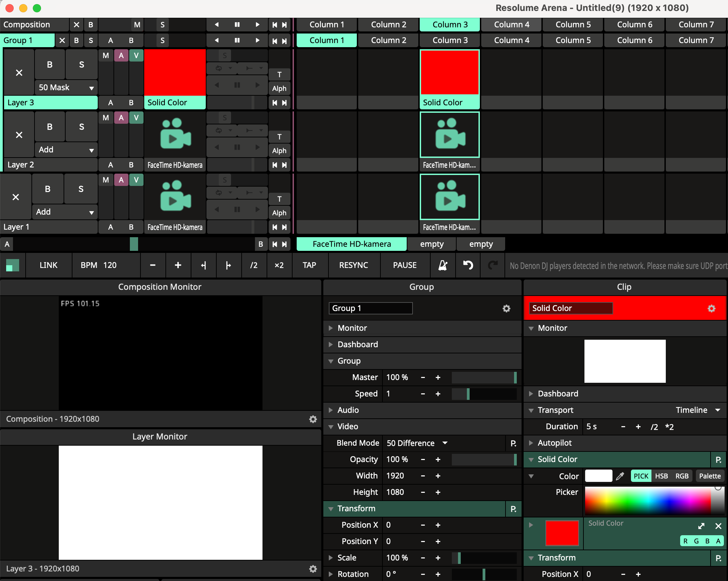Toggle the LINK tempo sync button
This screenshot has height=581, width=728.
(x=48, y=265)
